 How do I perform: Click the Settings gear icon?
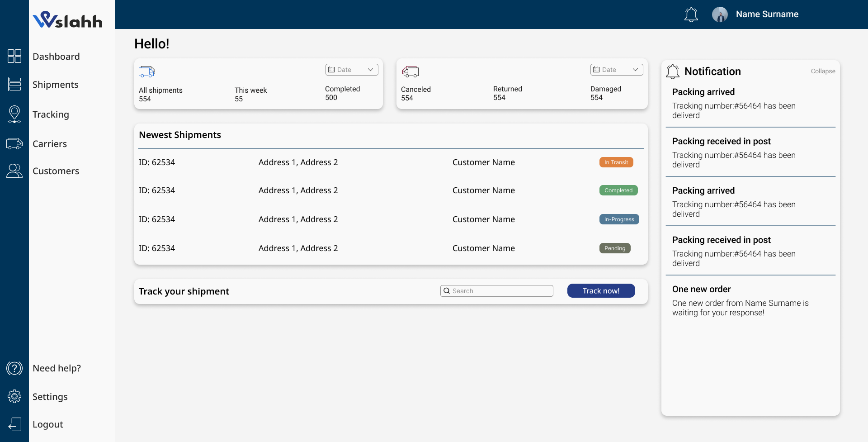click(x=14, y=396)
